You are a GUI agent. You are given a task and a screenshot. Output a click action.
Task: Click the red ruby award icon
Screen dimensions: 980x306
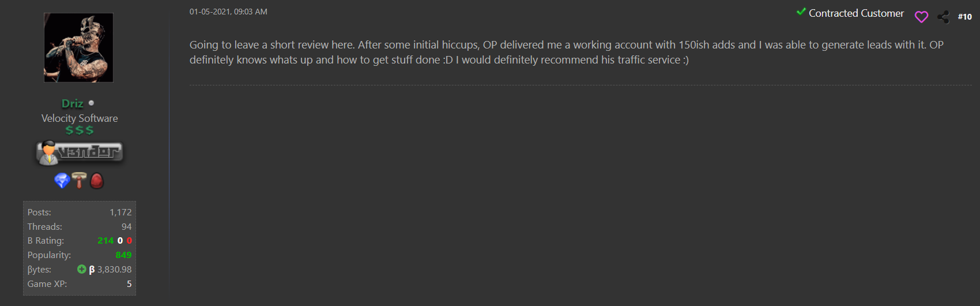pyautogui.click(x=97, y=181)
